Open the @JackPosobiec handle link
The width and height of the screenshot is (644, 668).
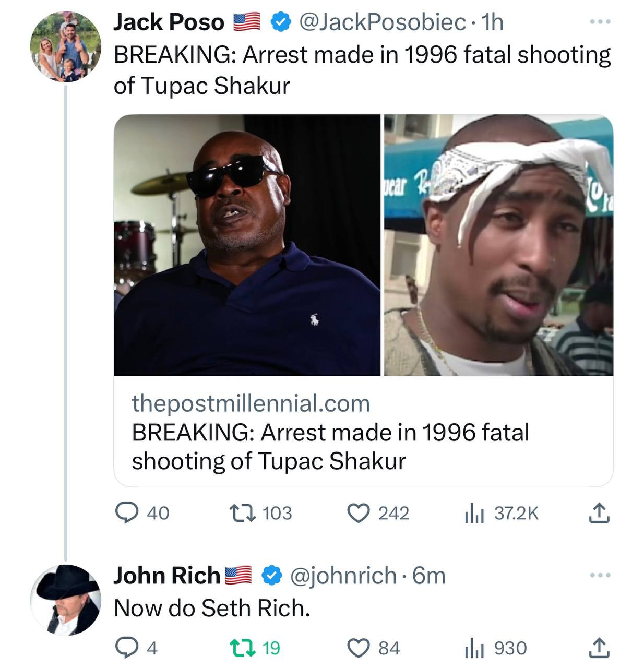[383, 22]
